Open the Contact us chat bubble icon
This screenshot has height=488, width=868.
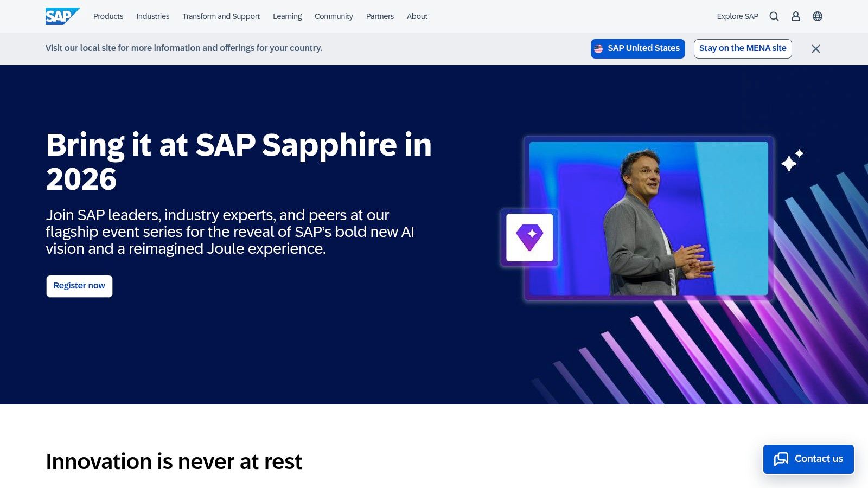[x=781, y=459]
